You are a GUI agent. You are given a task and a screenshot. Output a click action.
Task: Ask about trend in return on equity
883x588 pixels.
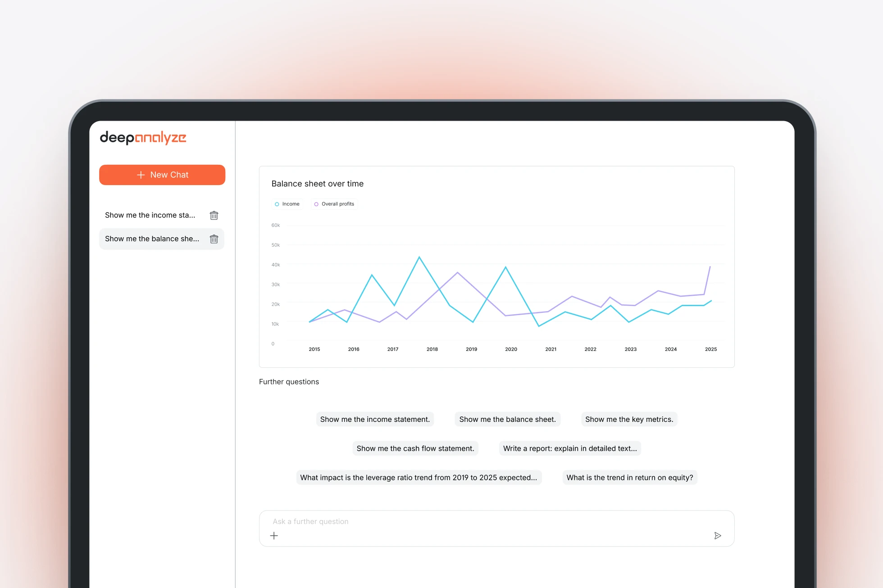[630, 478]
